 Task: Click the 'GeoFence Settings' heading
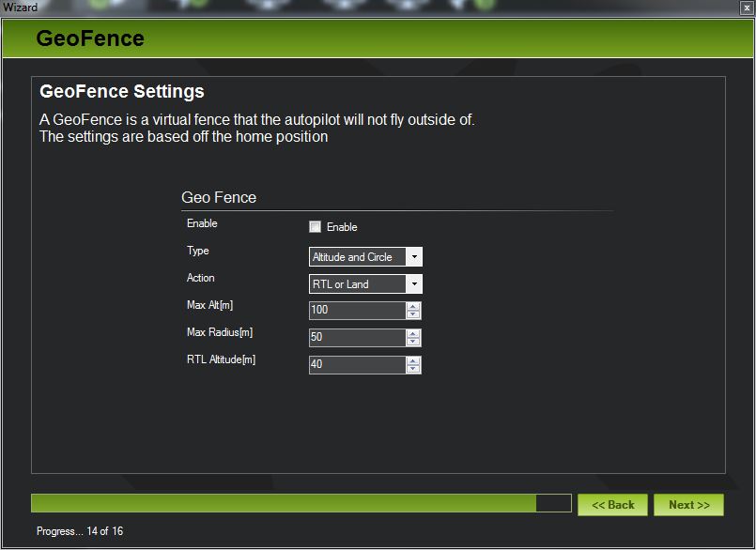tap(122, 92)
